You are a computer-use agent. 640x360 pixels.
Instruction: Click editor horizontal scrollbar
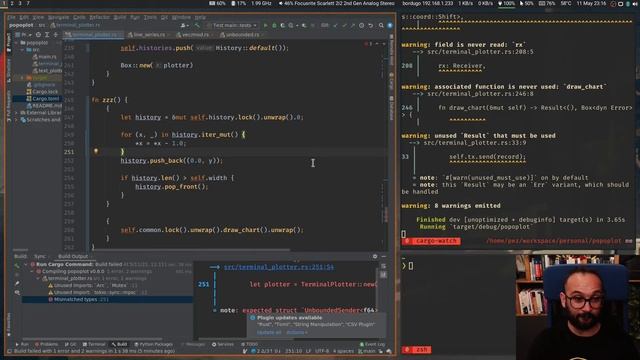(x=191, y=250)
